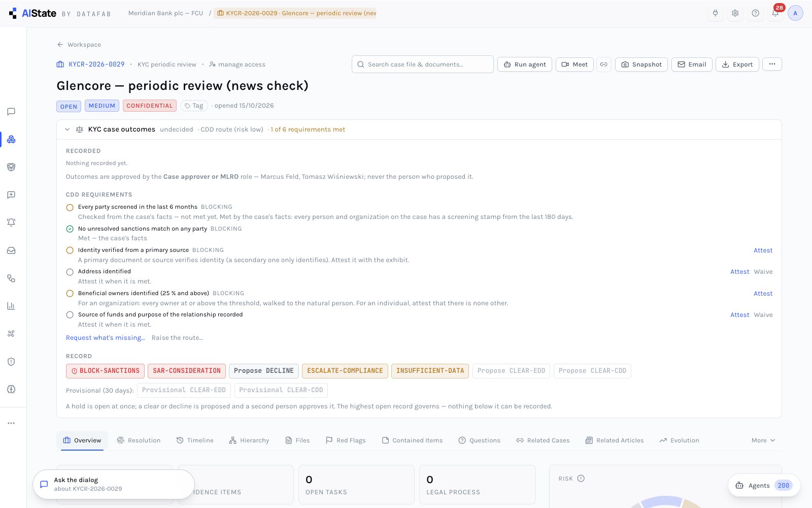This screenshot has height=508, width=812.
Task: Switch to the Timeline tab
Action: coord(195,440)
